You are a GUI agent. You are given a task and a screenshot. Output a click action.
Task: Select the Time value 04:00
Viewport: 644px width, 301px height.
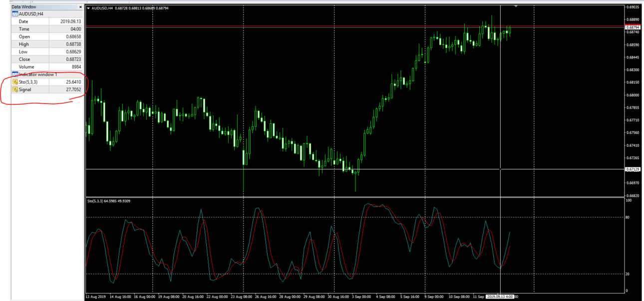click(76, 29)
